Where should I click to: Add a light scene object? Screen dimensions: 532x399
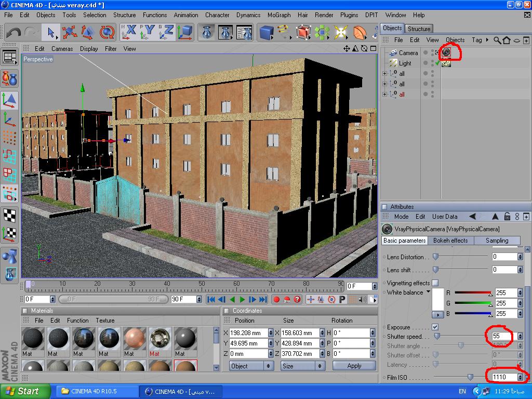pos(341,33)
